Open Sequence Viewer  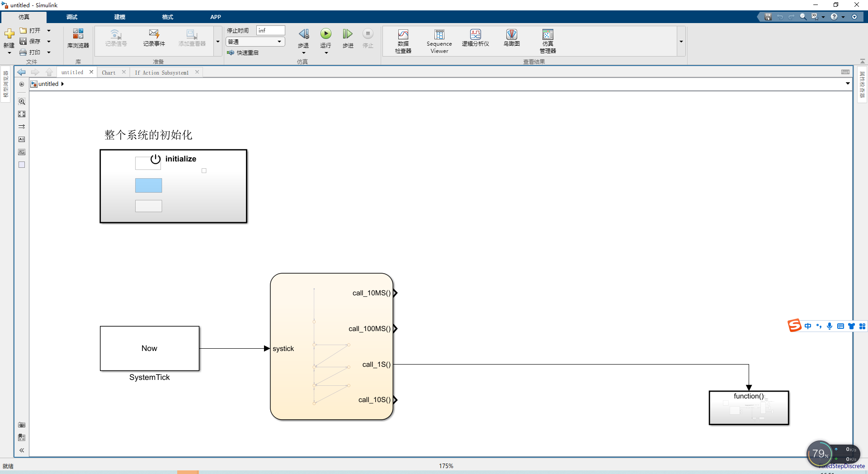coord(439,41)
